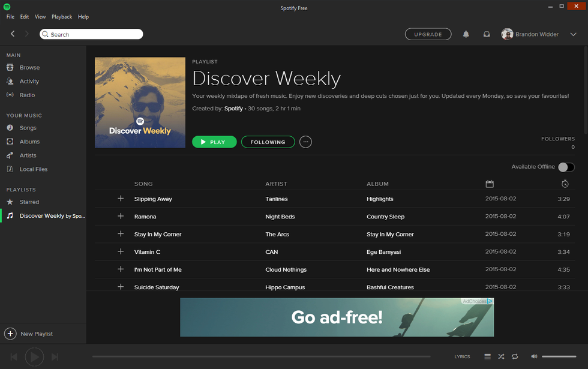Add Slipping Away using its plus icon
This screenshot has height=369, width=588.
pos(121,199)
